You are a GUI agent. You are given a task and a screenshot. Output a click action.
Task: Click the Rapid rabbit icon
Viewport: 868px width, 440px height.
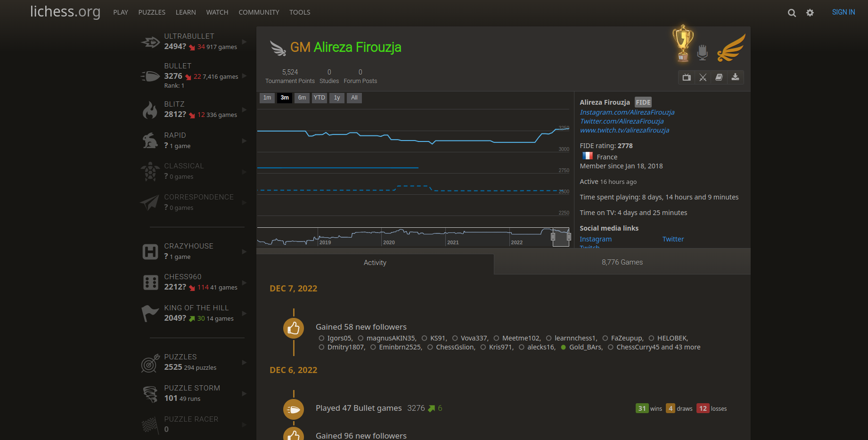point(150,141)
